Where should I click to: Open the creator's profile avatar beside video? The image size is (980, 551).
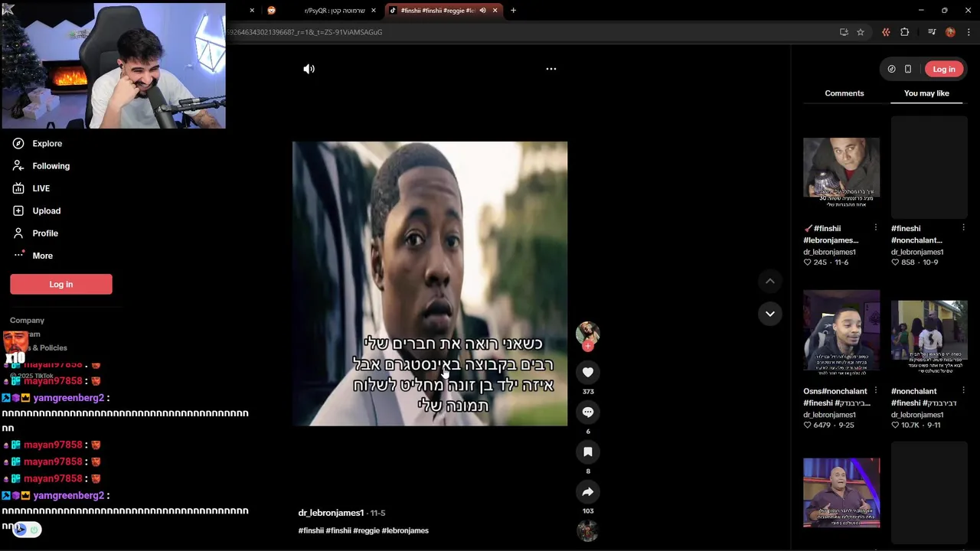[587, 331]
